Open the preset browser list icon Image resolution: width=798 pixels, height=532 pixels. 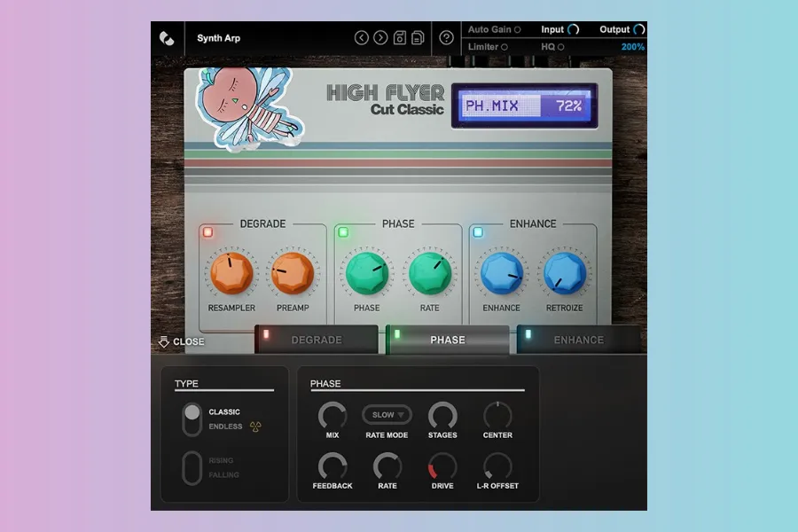pyautogui.click(x=418, y=38)
